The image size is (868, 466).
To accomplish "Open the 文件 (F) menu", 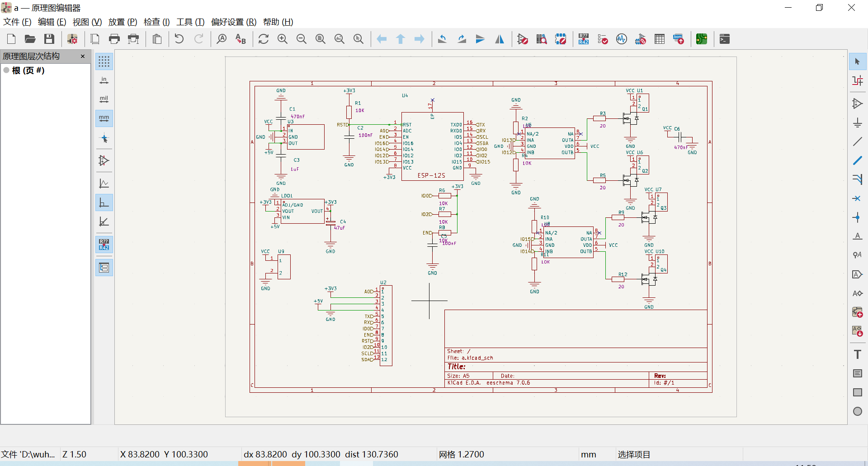I will click(17, 22).
